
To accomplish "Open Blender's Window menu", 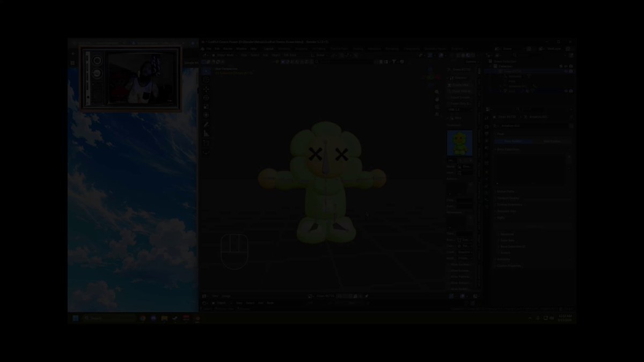I will click(x=241, y=49).
